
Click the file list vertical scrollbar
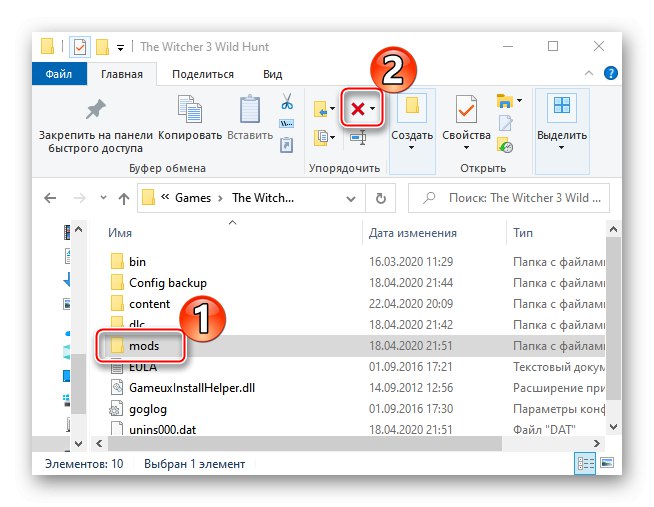613,319
